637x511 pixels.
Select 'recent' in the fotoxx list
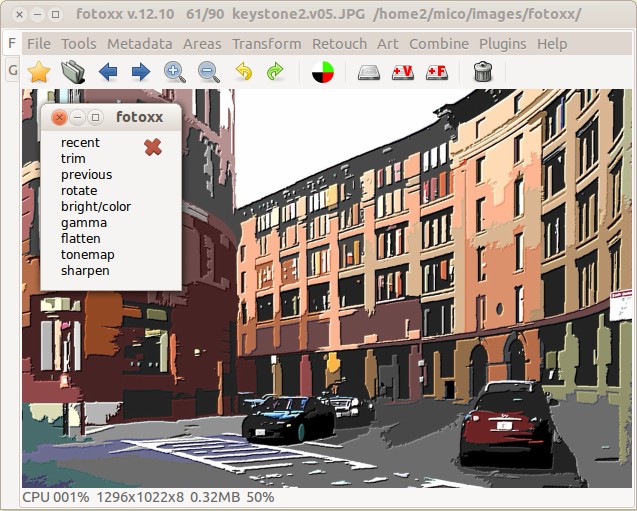[x=80, y=143]
